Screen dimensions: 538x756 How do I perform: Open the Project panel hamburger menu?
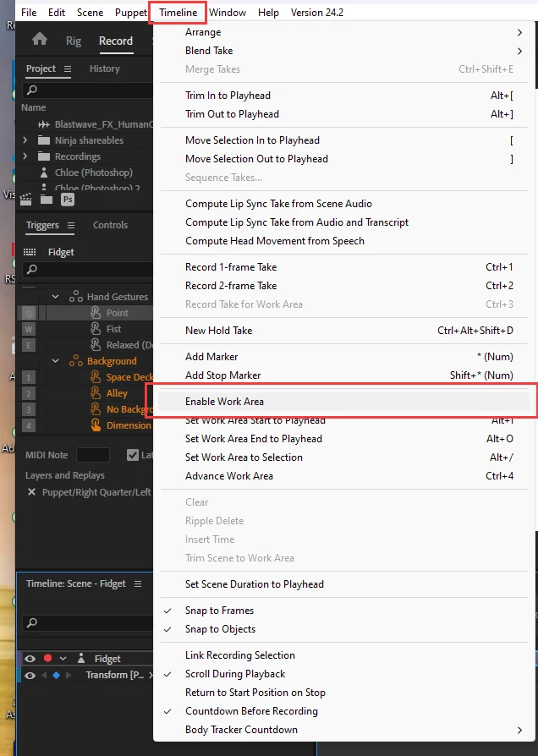click(x=68, y=69)
